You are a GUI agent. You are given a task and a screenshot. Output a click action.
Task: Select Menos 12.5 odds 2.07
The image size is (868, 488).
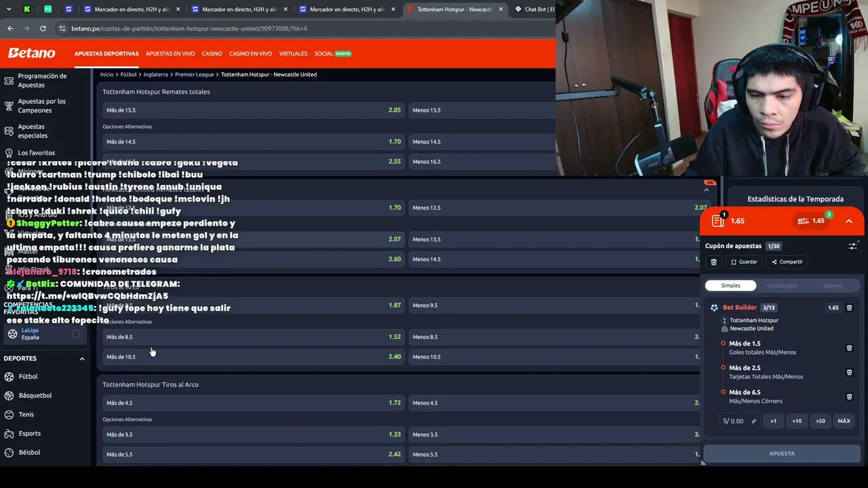coord(559,207)
